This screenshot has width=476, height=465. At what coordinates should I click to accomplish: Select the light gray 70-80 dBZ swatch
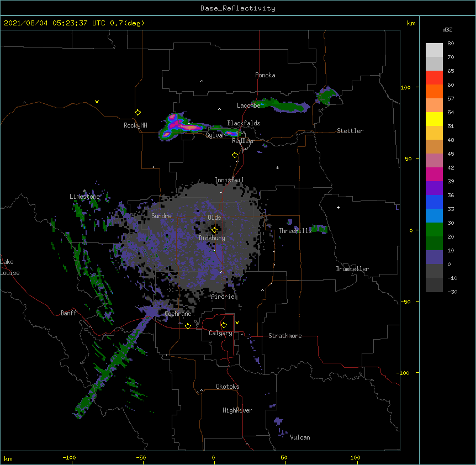[434, 50]
